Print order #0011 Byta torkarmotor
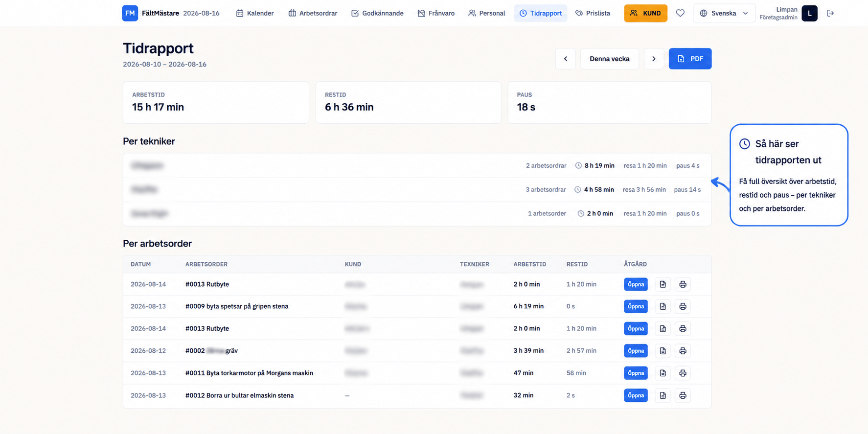This screenshot has height=434, width=868. click(683, 373)
